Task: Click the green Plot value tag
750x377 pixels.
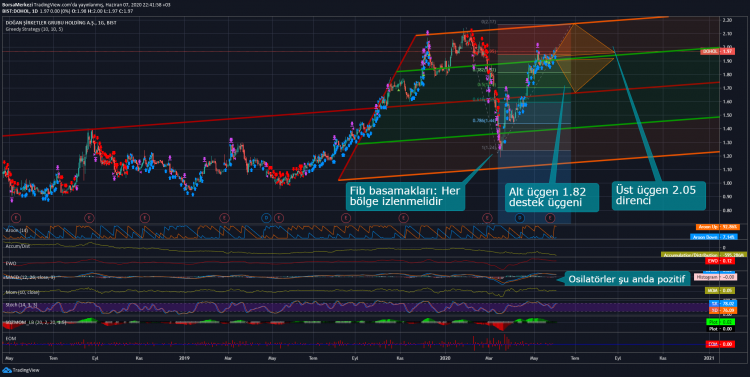Action: click(720, 322)
